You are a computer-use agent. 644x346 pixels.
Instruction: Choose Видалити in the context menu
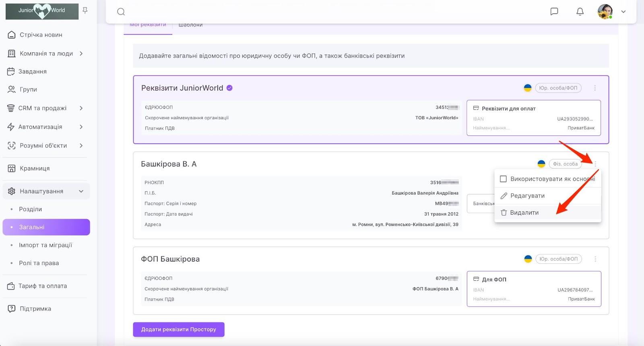click(524, 213)
